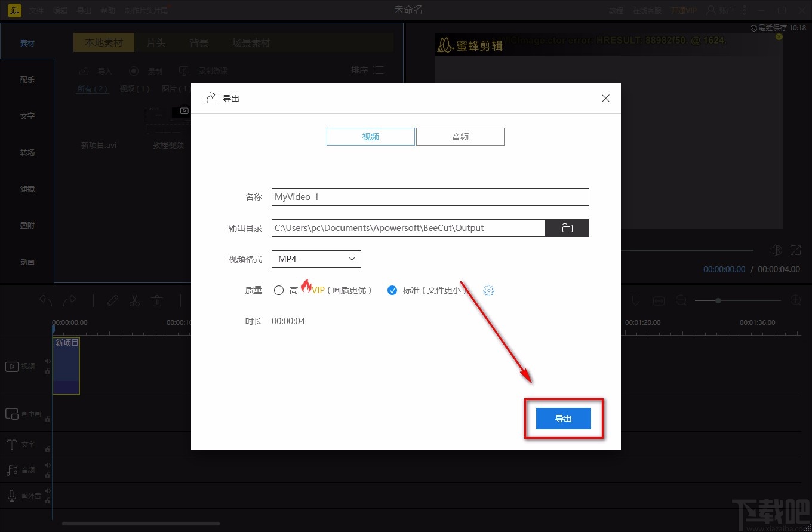The height and width of the screenshot is (532, 812).
Task: Click the trash delete icon in timeline toolbar
Action: (x=157, y=300)
